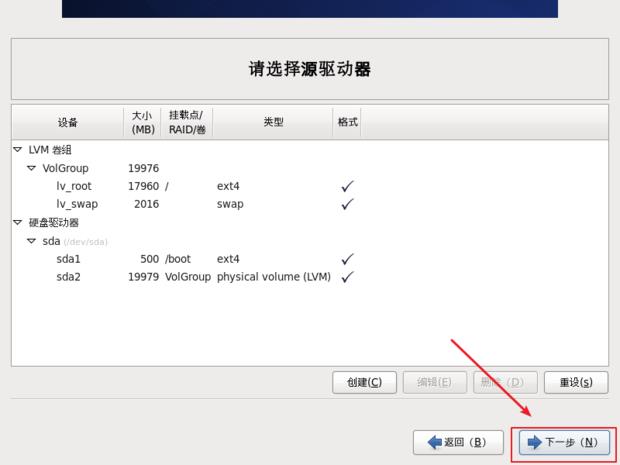The image size is (620, 465).
Task: Proceed with the 下一步 (N) button
Action: click(x=564, y=442)
